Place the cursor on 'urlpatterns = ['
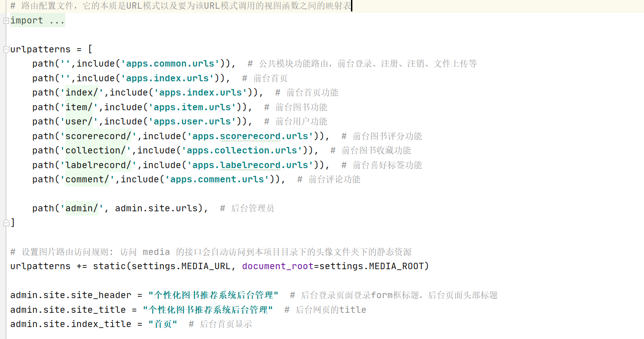Viewport: 644px width, 339px height. click(52, 50)
